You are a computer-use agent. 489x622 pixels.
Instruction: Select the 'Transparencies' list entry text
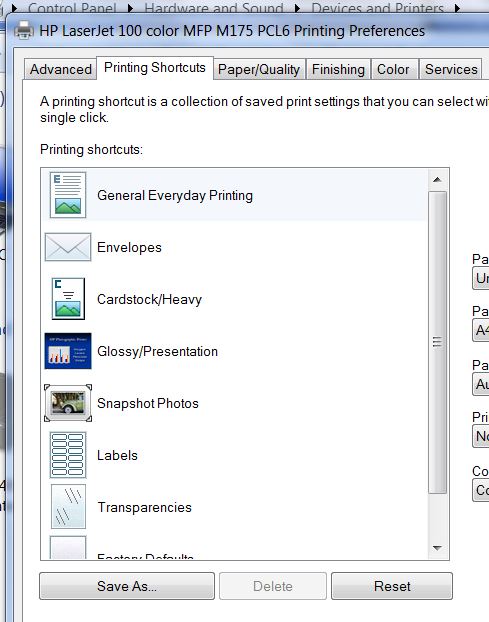pyautogui.click(x=145, y=507)
